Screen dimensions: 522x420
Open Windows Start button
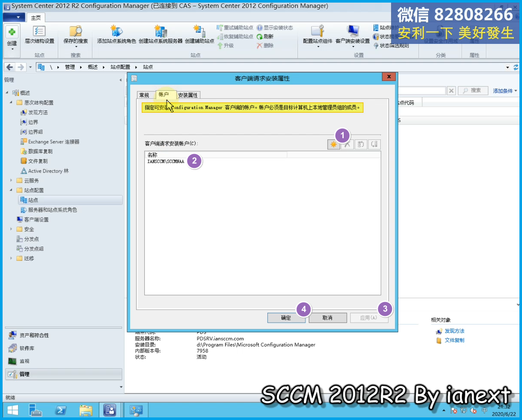coord(12,410)
